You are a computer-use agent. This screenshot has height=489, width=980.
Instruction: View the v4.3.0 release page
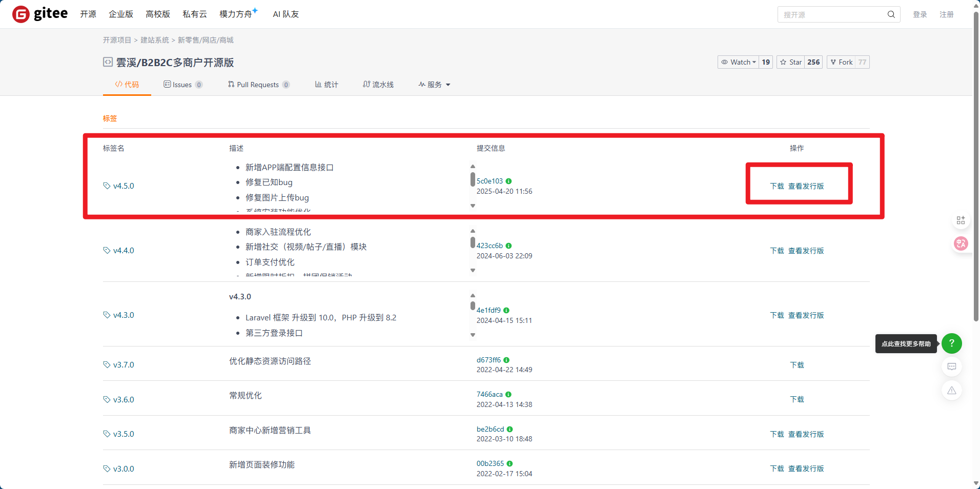pos(806,315)
